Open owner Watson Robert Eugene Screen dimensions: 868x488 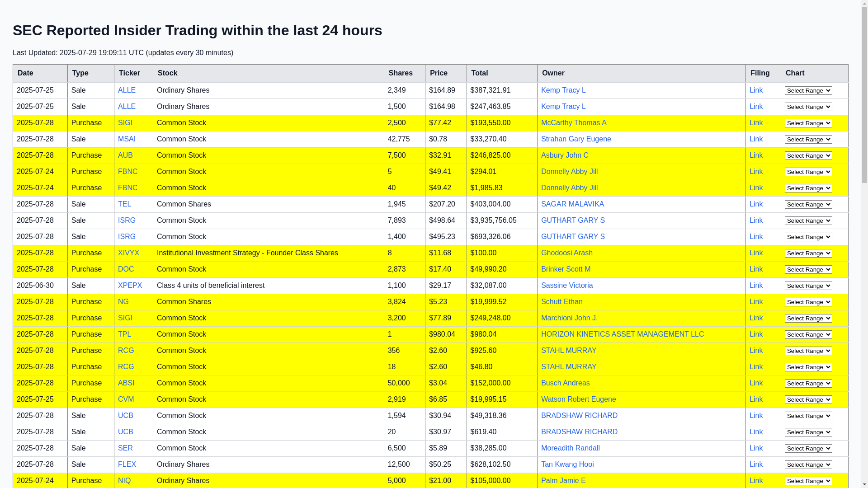(x=578, y=399)
